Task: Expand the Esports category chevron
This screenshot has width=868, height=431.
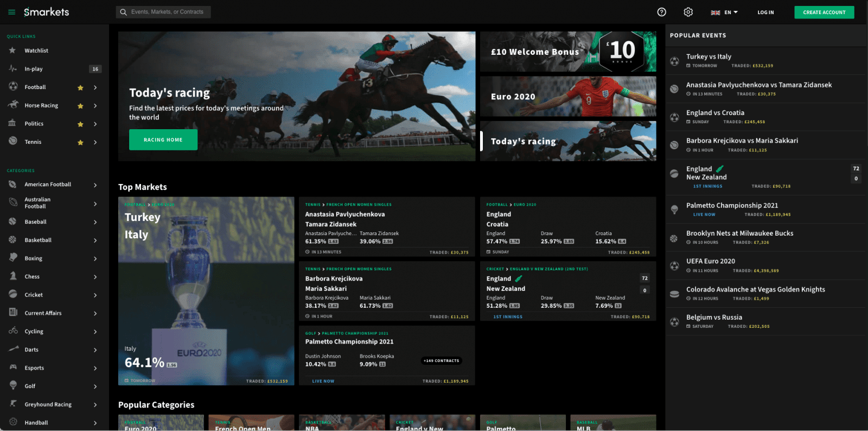Action: coord(95,368)
